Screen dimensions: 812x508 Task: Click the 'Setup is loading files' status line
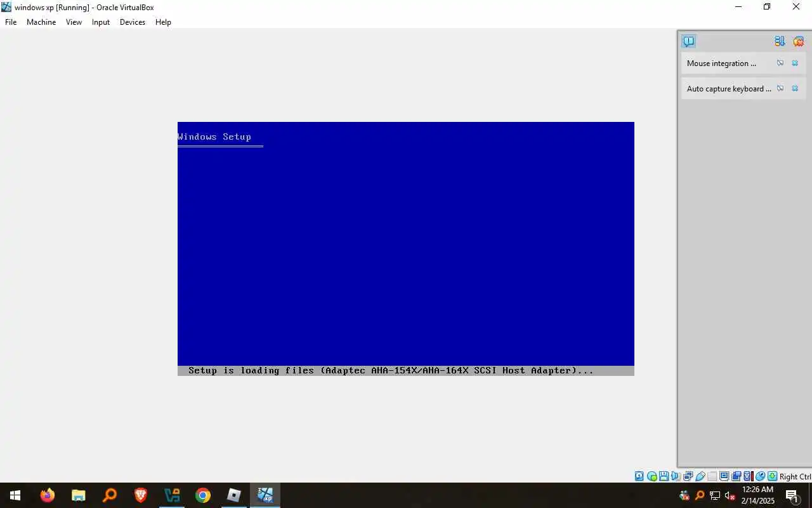click(x=406, y=371)
